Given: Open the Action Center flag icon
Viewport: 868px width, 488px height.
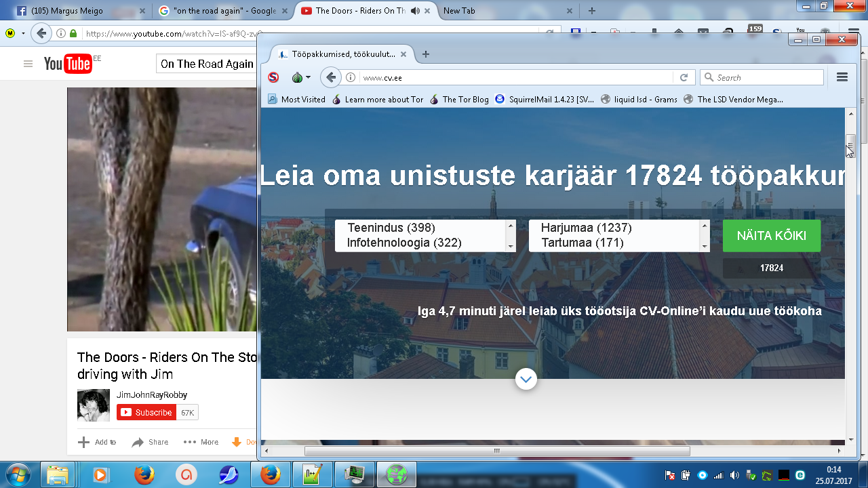Looking at the screenshot, I should click(x=670, y=475).
